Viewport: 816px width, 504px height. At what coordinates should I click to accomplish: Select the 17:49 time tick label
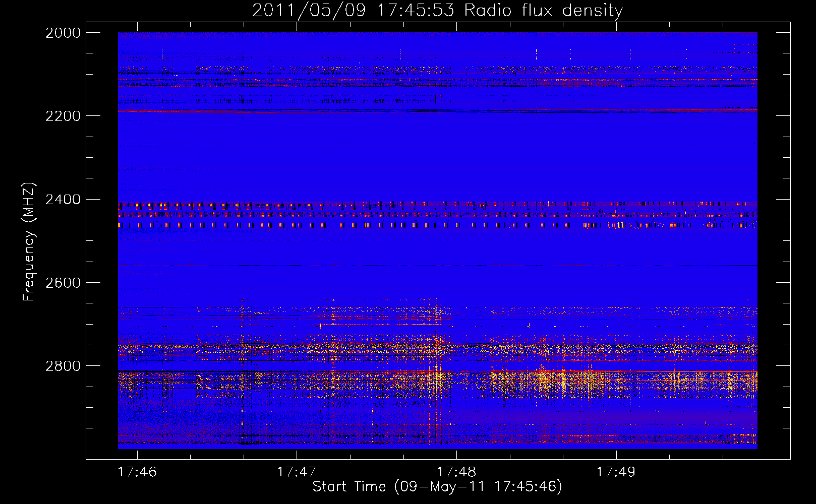coord(616,472)
